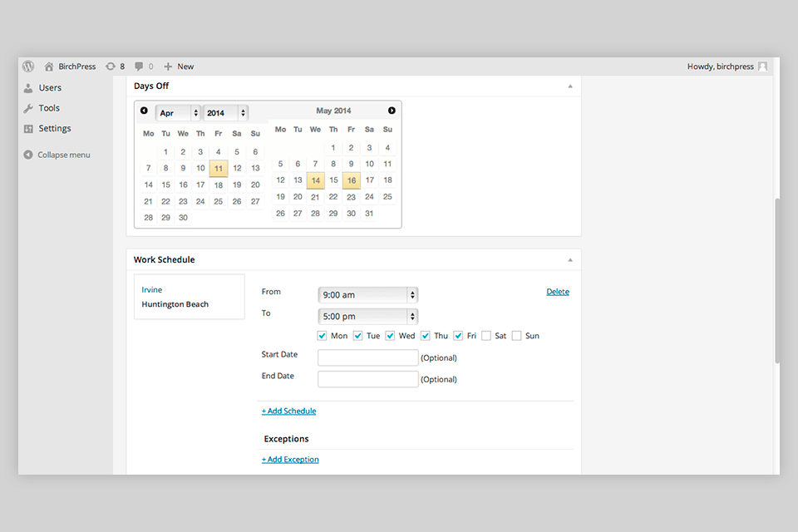Select the Huntington Beach location

[175, 304]
